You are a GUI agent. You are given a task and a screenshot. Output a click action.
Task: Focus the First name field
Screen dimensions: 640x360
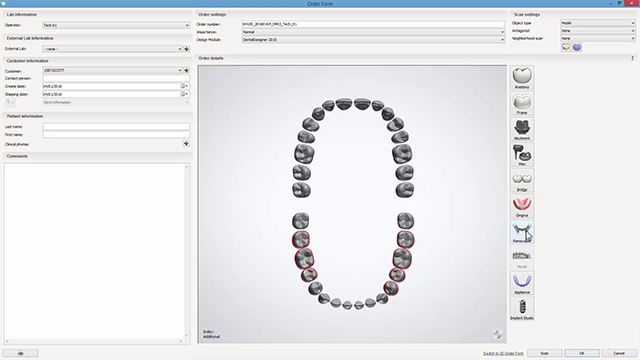pyautogui.click(x=116, y=135)
